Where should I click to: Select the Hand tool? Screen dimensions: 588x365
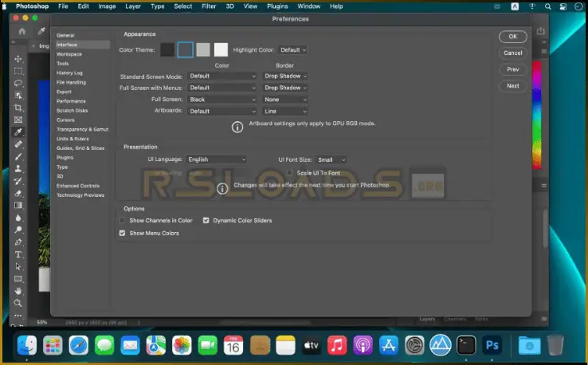(18, 291)
